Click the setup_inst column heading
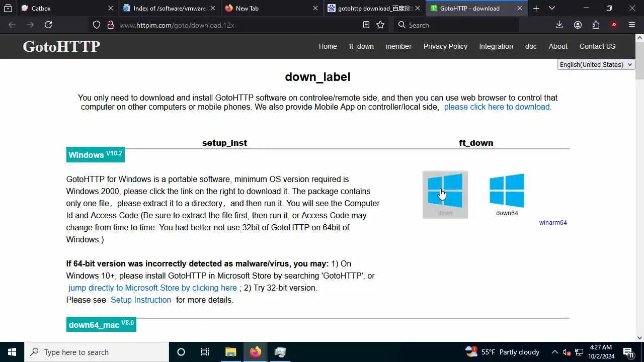The width and height of the screenshot is (644, 362). [x=224, y=143]
